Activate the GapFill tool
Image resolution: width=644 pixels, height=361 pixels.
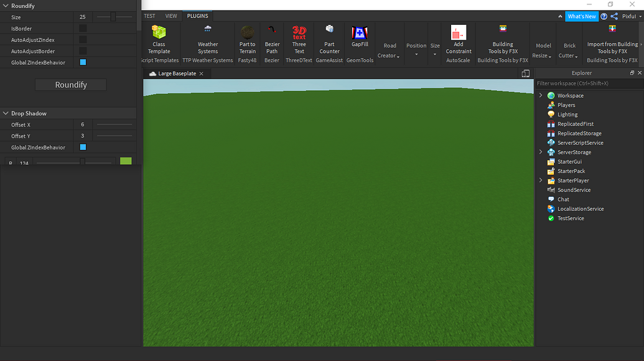pyautogui.click(x=360, y=36)
